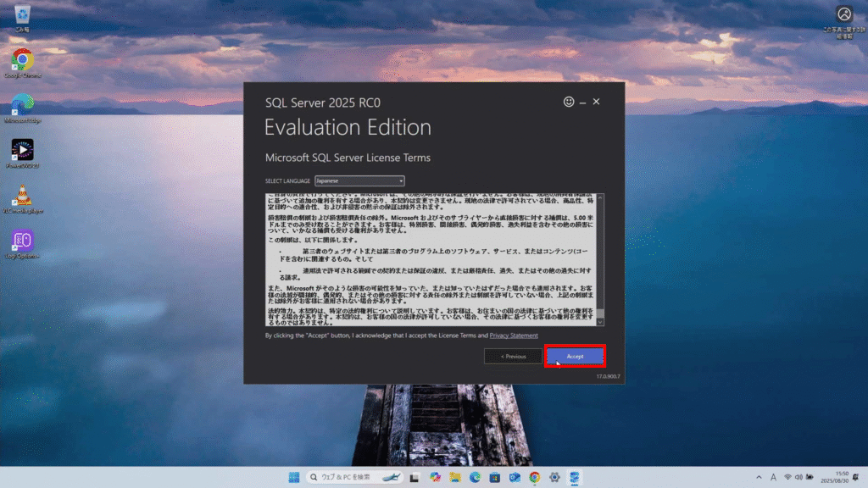Open Microsoft Edge from the taskbar
868x488 pixels.
coord(475,477)
